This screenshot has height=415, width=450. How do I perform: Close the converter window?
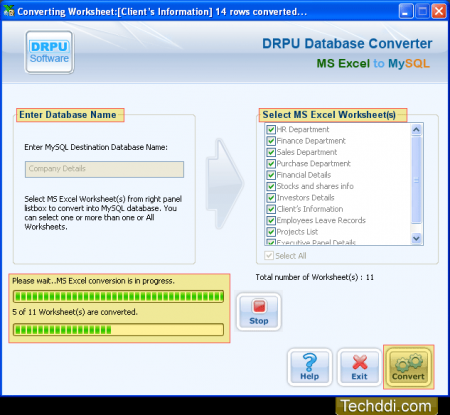(x=439, y=12)
